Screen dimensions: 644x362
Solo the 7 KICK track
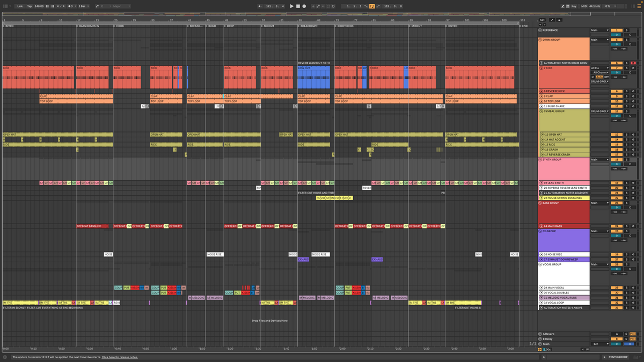(627, 68)
